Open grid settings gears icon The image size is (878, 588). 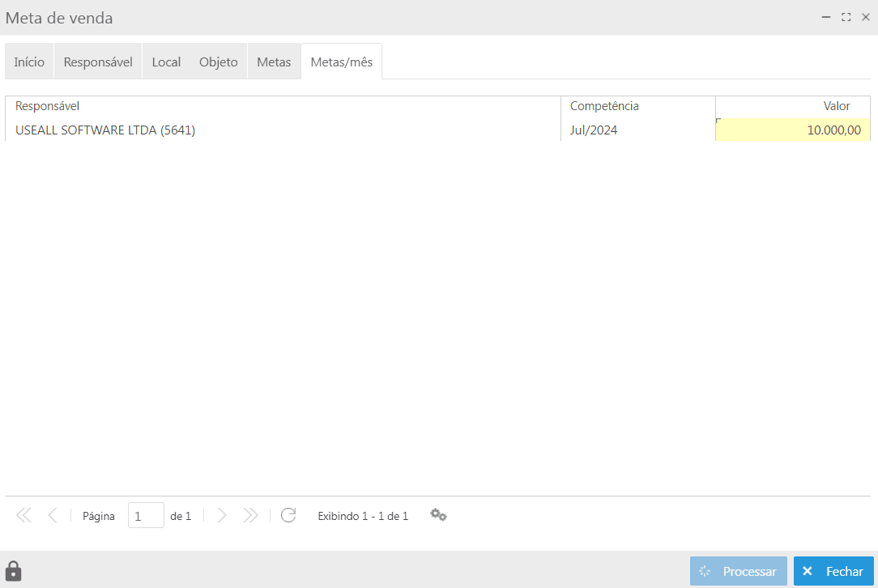coord(438,514)
